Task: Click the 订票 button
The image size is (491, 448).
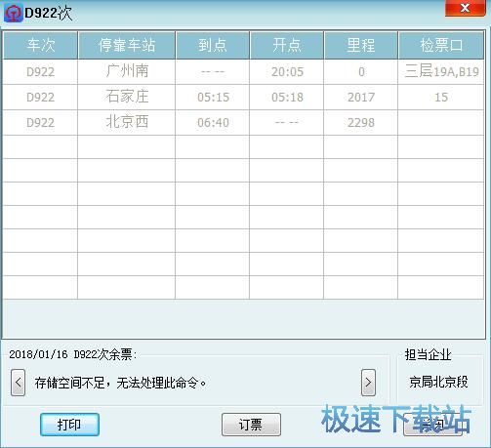Action: coord(251,425)
